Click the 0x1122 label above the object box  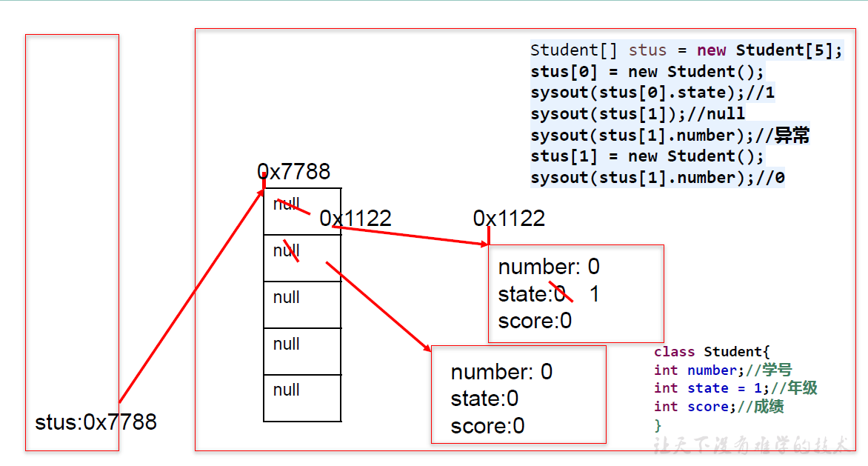coord(509,219)
